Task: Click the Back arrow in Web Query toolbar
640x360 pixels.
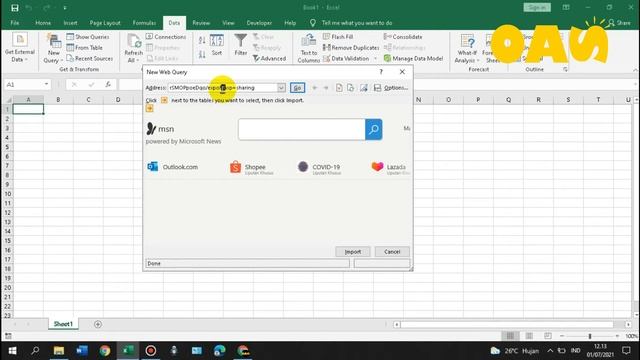Action: [x=314, y=88]
